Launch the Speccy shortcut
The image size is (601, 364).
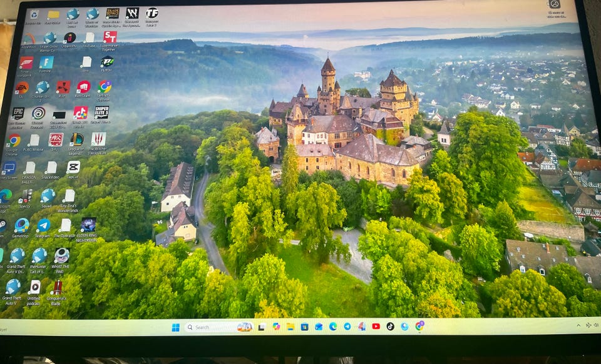(x=25, y=196)
